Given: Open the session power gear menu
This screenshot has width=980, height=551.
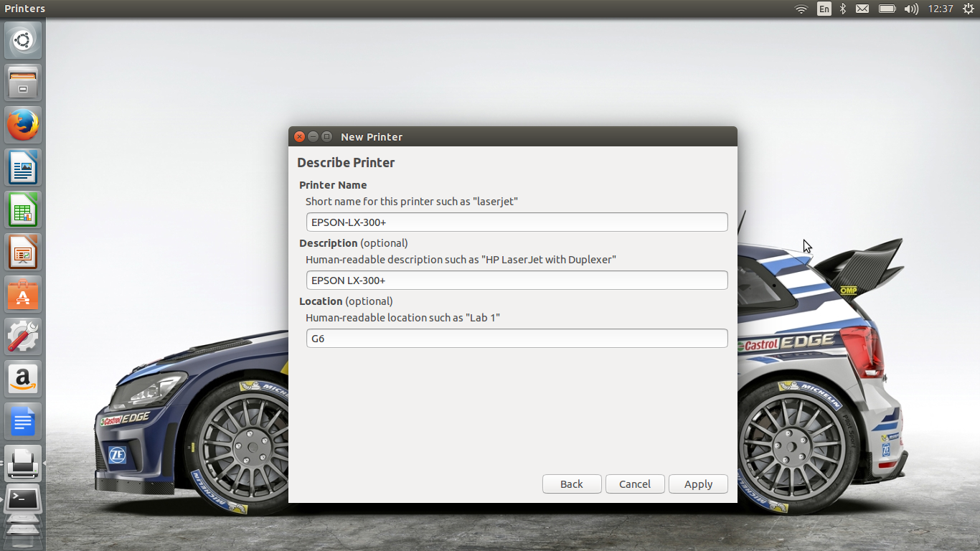Looking at the screenshot, I should coord(968,9).
